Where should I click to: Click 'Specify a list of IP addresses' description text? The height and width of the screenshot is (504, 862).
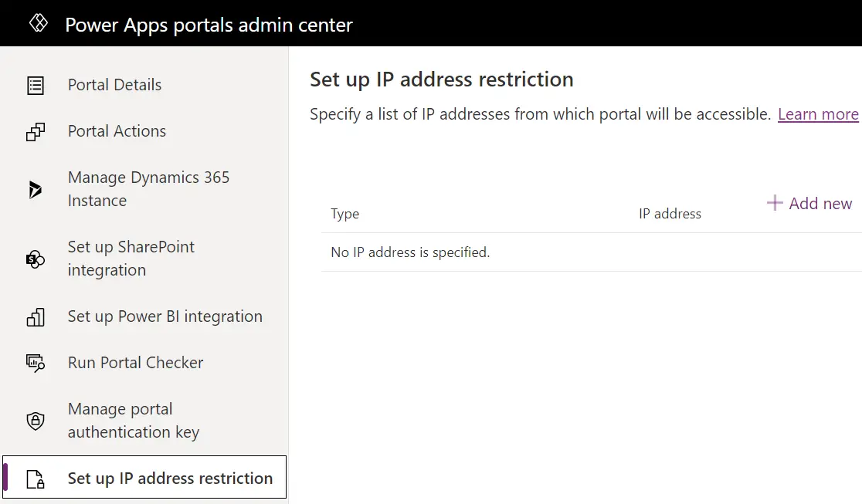pos(541,114)
